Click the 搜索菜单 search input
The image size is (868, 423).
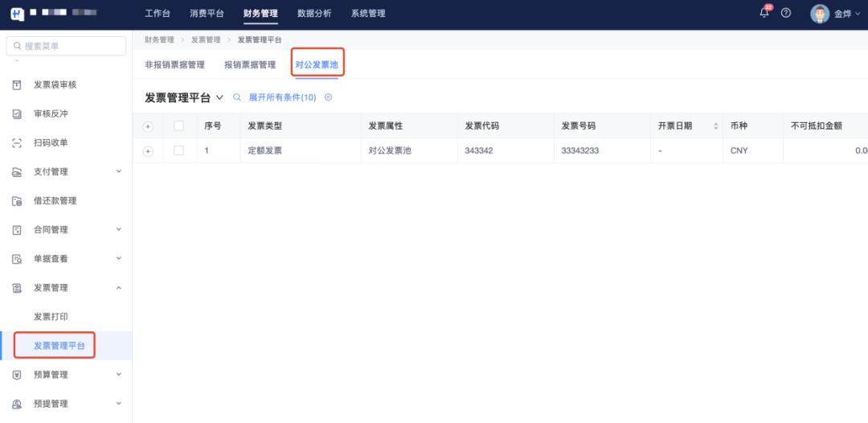point(66,46)
